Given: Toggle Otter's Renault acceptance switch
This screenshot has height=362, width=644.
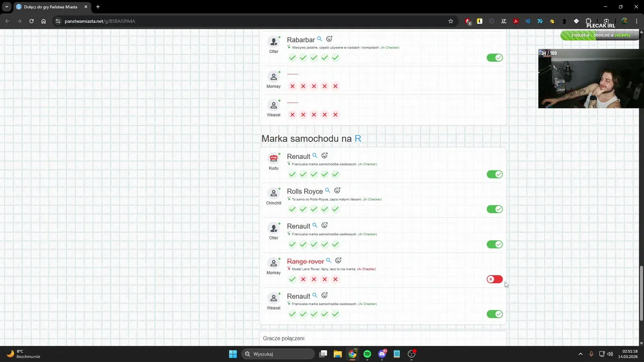Looking at the screenshot, I should pyautogui.click(x=495, y=244).
